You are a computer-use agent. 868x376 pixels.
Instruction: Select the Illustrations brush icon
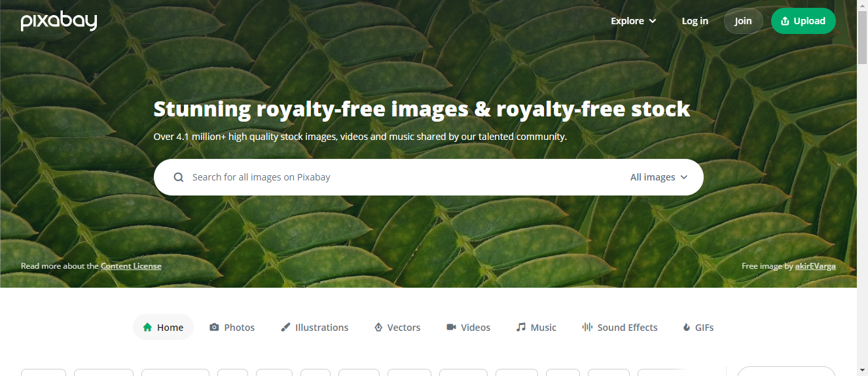[285, 327]
